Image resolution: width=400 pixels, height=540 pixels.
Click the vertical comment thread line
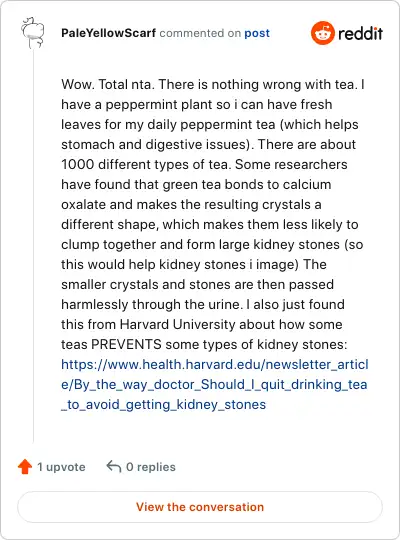coord(33,246)
